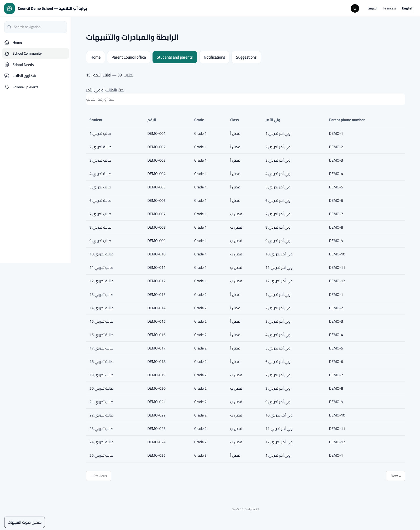Click student name طالبة تجريبي 12
Image resolution: width=420 pixels, height=530 pixels.
point(101,281)
